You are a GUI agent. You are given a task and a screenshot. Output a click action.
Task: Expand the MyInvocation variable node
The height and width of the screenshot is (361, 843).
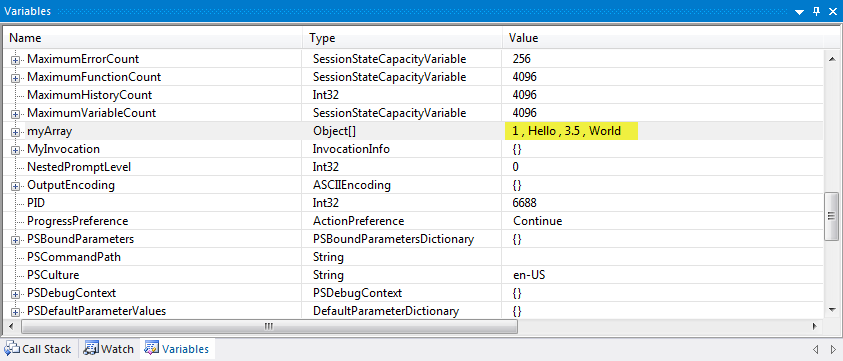click(16, 150)
